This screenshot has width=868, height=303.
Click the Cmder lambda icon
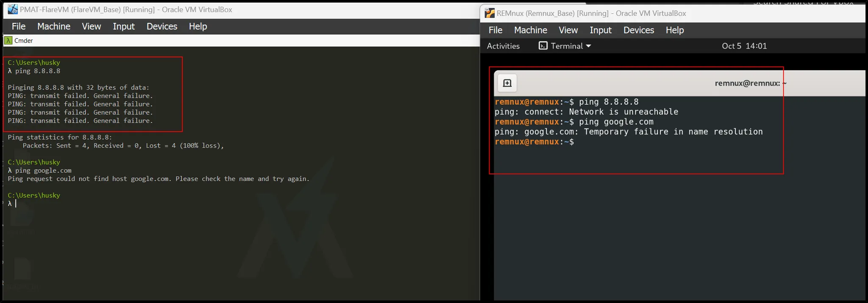tap(8, 41)
